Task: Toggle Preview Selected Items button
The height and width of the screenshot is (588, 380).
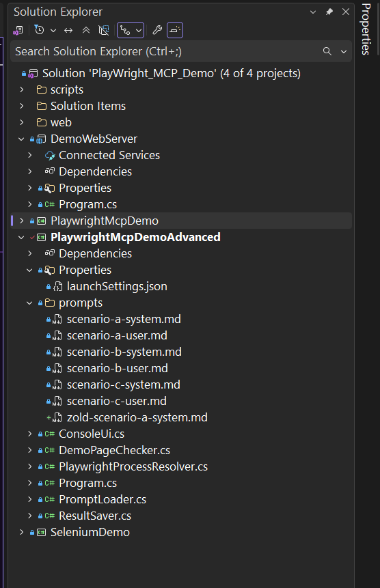Action: point(175,30)
